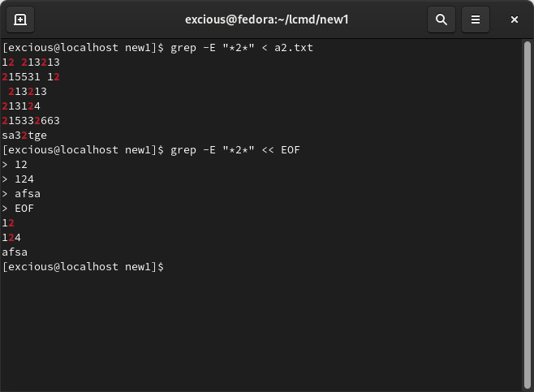Click the first grep command with a2.txt
The width and height of the screenshot is (534, 392).
pos(242,48)
